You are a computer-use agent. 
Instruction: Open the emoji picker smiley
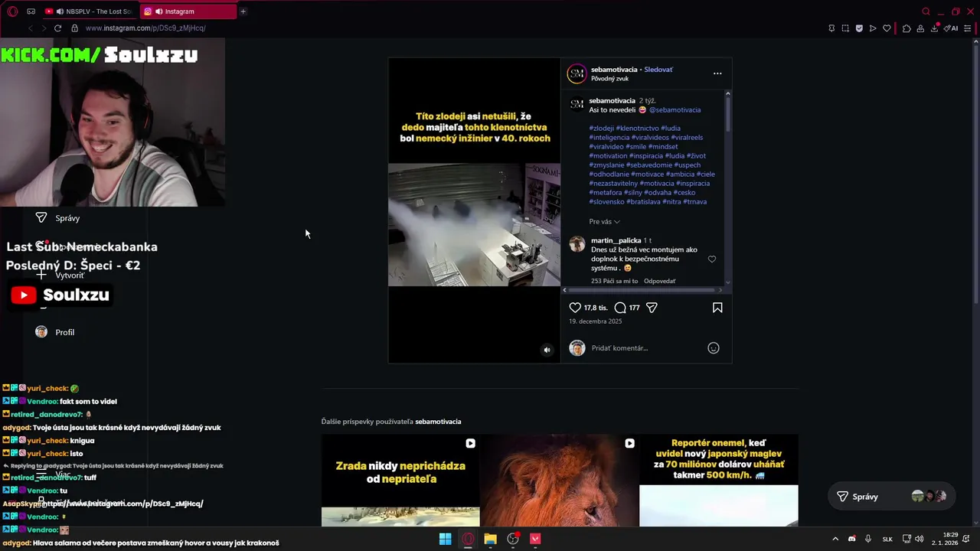click(713, 348)
